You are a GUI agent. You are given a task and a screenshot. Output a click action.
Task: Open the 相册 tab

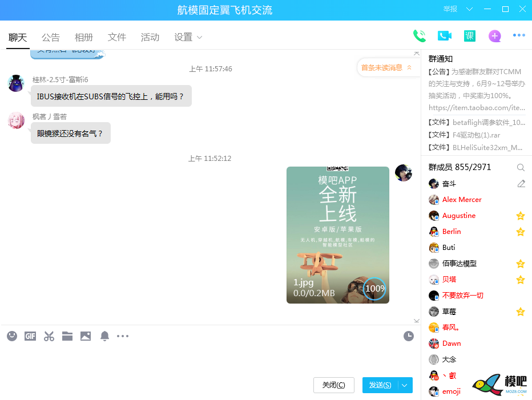click(x=84, y=37)
